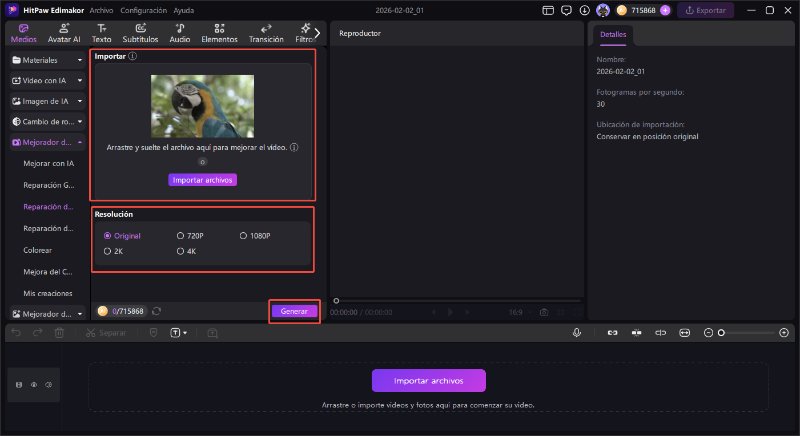This screenshot has width=800, height=436.
Task: Redo the last action
Action: click(x=37, y=333)
